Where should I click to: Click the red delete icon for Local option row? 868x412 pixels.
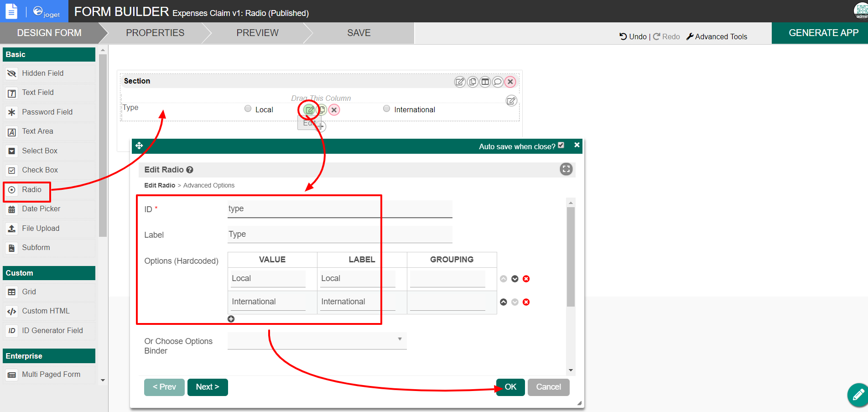point(526,279)
